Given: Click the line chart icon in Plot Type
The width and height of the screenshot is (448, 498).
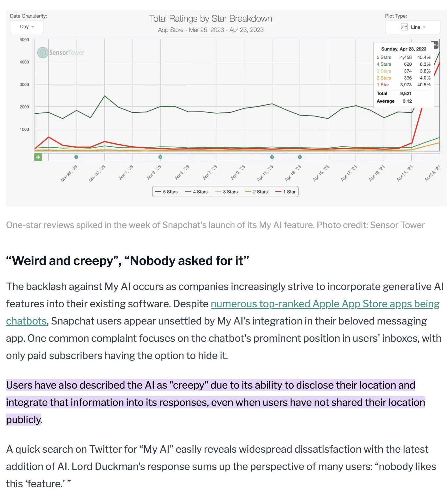Looking at the screenshot, I should coord(404,27).
